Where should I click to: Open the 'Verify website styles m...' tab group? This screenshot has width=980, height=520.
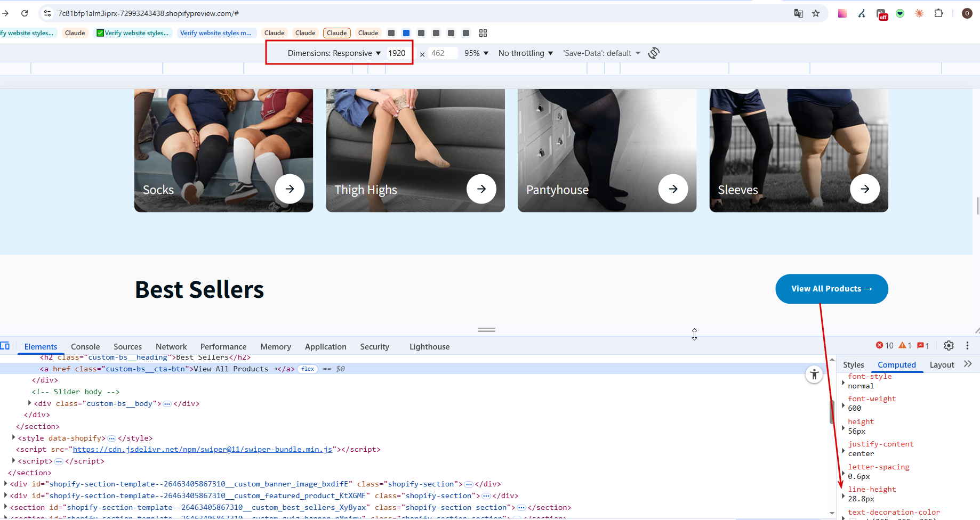(x=216, y=33)
